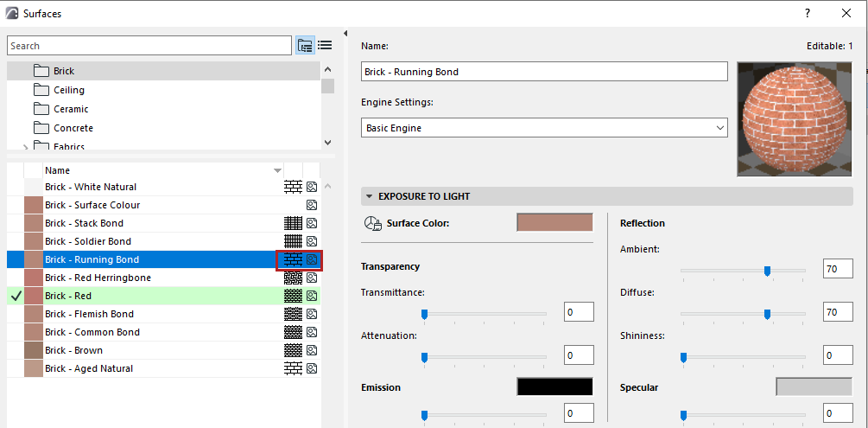Image resolution: width=868 pixels, height=428 pixels.
Task: Click hatch icon of Brick - Soldier Bond
Action: coord(294,241)
